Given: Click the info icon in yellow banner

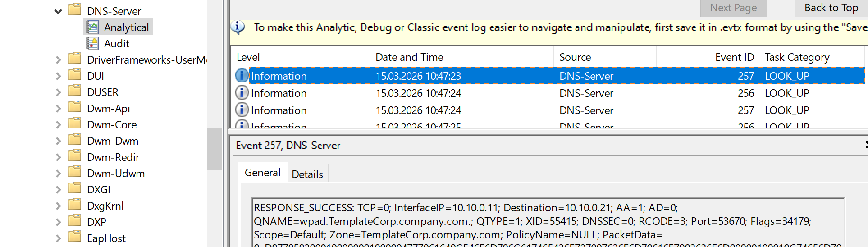Looking at the screenshot, I should [x=238, y=27].
